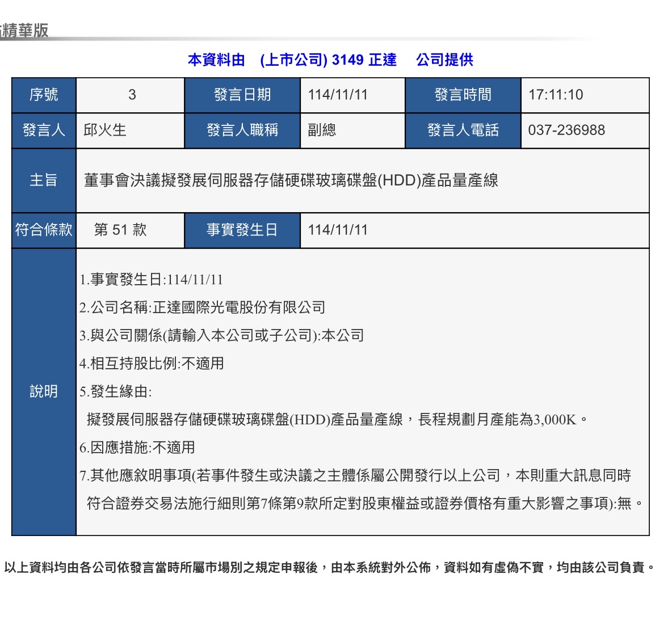The width and height of the screenshot is (672, 629).
Task: Select the subject line about HDD產品量產線
Action: 291,180
